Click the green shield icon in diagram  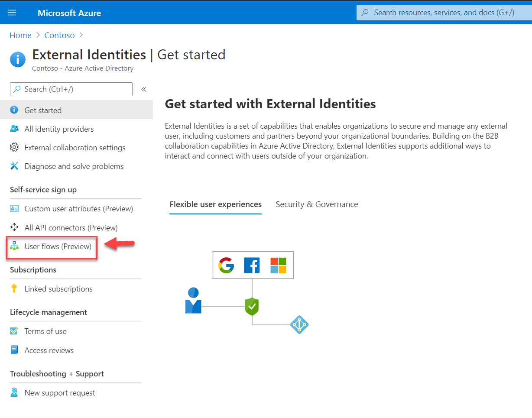coord(252,306)
